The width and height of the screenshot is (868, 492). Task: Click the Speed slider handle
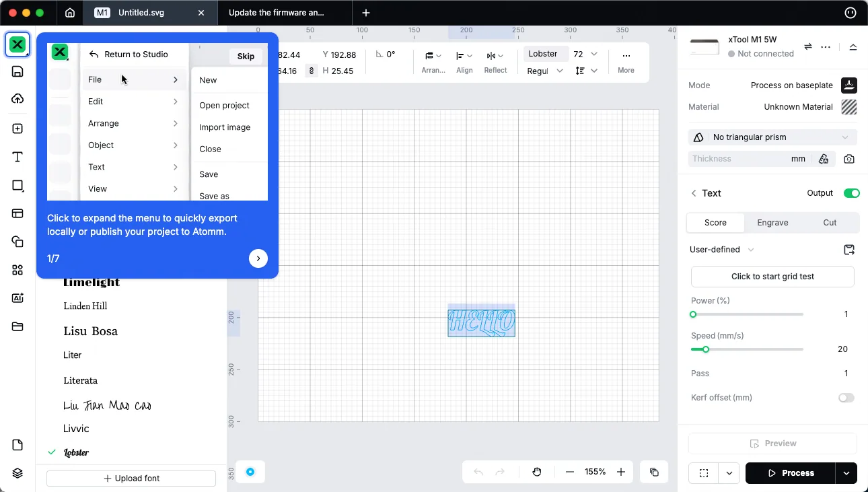click(705, 349)
